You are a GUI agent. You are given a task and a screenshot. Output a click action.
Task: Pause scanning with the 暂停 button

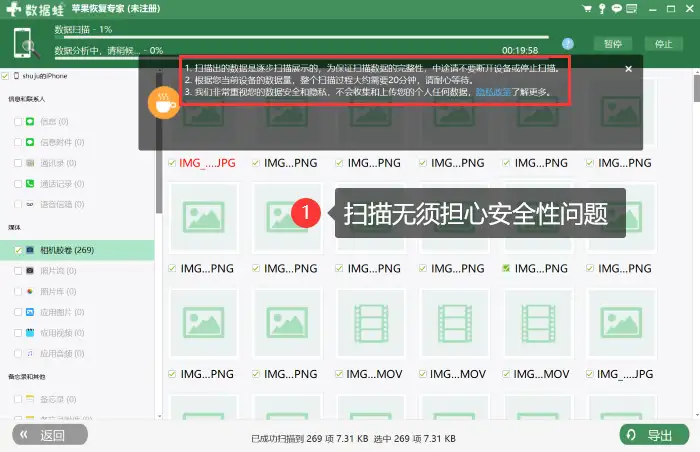point(613,44)
